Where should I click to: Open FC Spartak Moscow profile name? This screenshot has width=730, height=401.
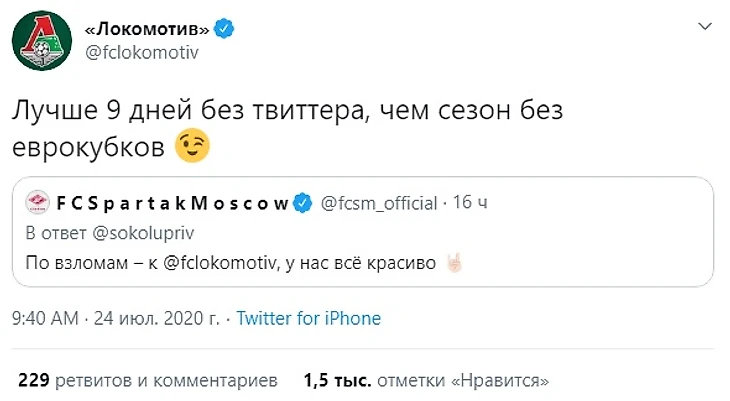pos(172,203)
